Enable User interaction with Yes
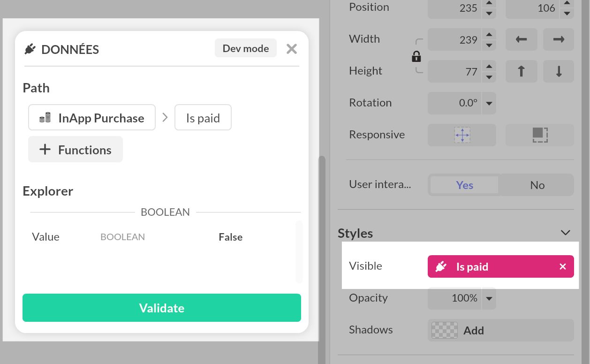The image size is (590, 364). 464,185
